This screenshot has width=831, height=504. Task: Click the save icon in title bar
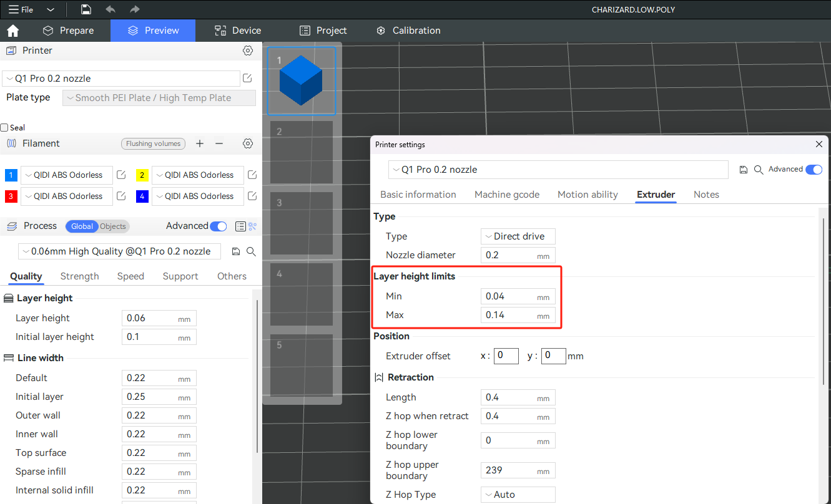(x=86, y=9)
